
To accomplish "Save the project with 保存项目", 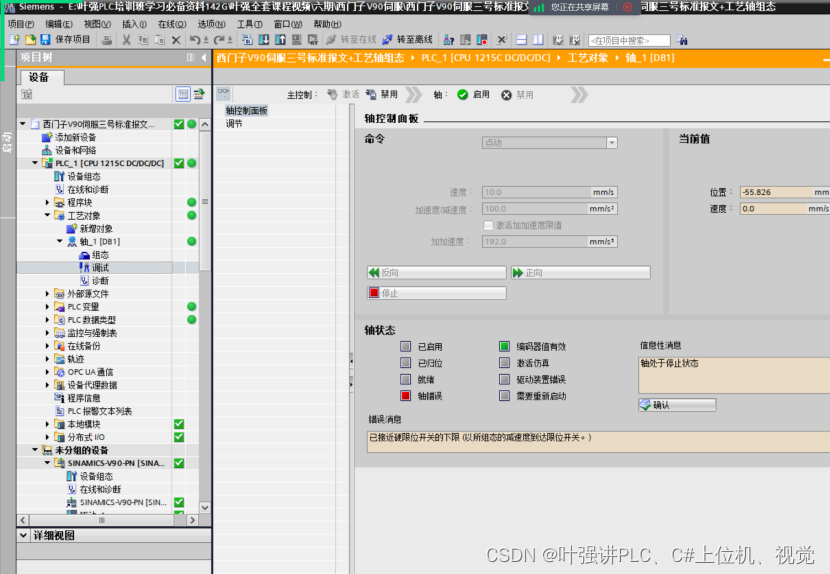I will pyautogui.click(x=66, y=40).
